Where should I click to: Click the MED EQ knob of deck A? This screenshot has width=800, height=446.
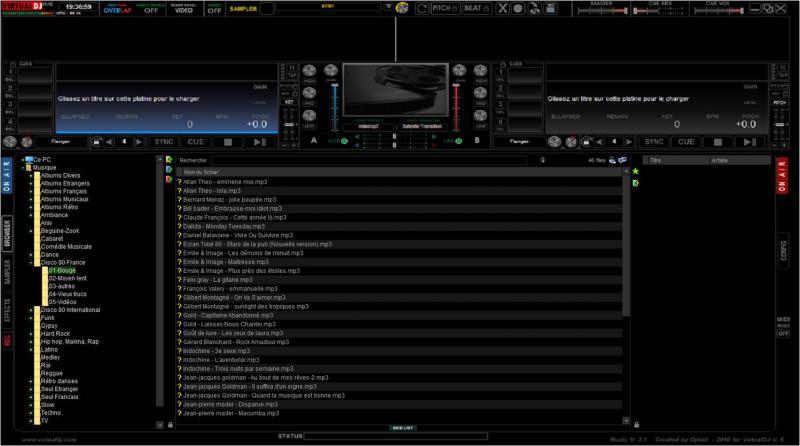[x=310, y=92]
